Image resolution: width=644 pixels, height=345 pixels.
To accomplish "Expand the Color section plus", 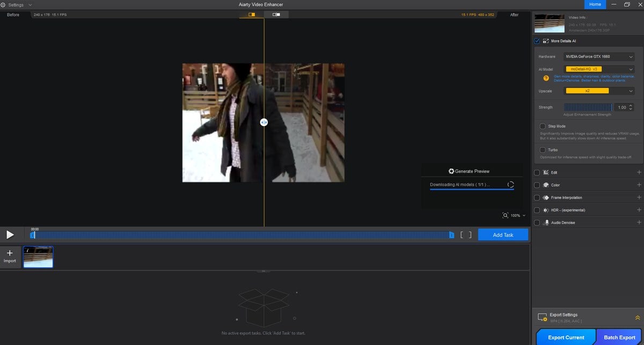I will pyautogui.click(x=639, y=185).
